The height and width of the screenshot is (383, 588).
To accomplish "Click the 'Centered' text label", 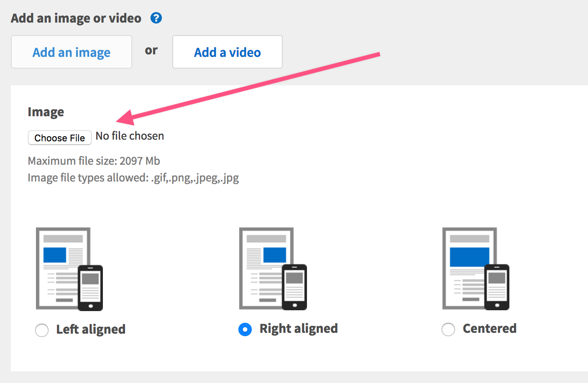I will click(x=489, y=329).
